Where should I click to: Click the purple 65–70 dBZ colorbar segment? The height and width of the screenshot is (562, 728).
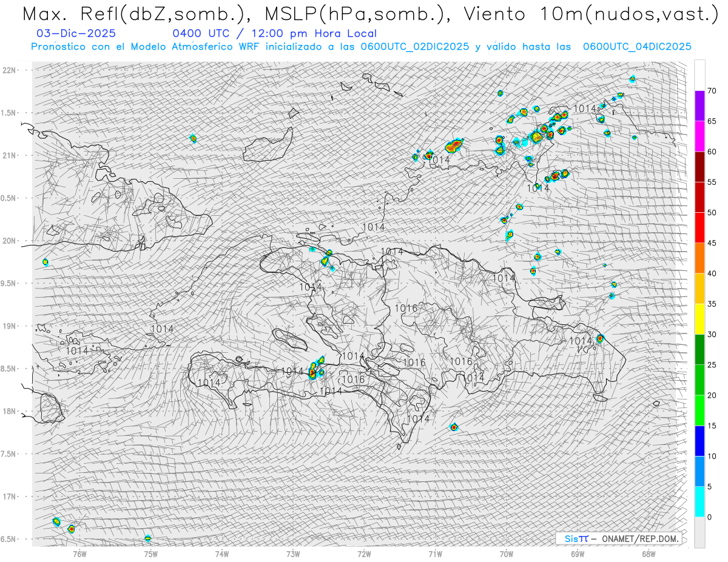pyautogui.click(x=699, y=106)
